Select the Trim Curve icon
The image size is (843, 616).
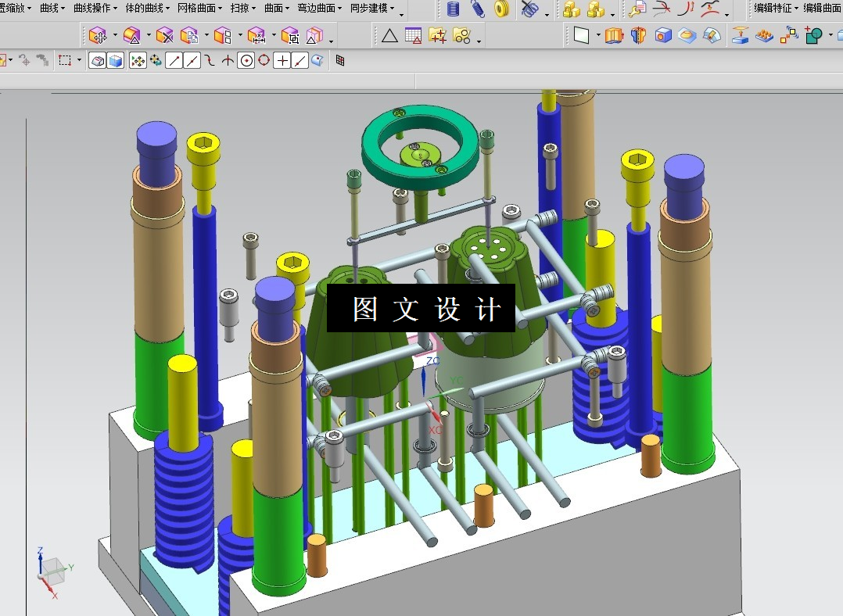662,9
